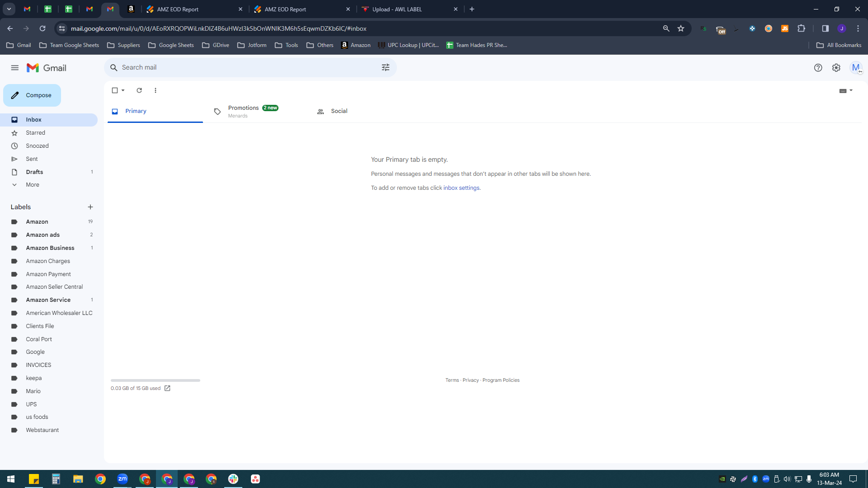Screen dimensions: 868x488
Task: Click the Compose button
Action: (32, 95)
